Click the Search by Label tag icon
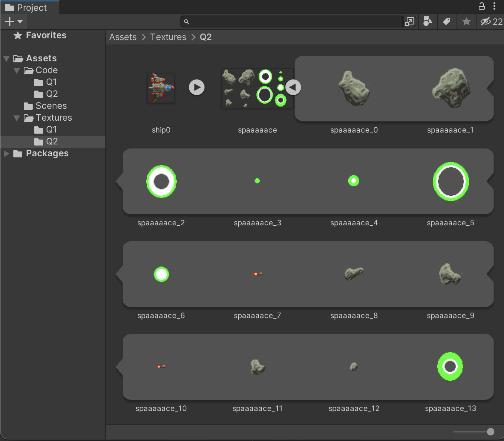This screenshot has height=441, width=504. pyautogui.click(x=447, y=22)
